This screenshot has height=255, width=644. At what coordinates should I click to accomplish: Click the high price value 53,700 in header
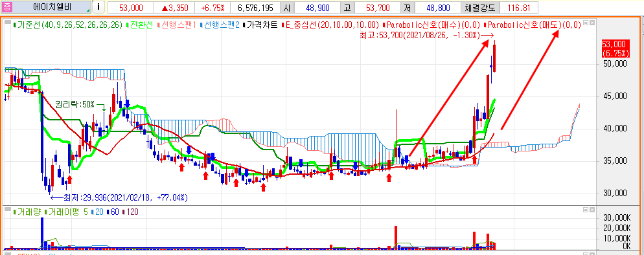378,8
